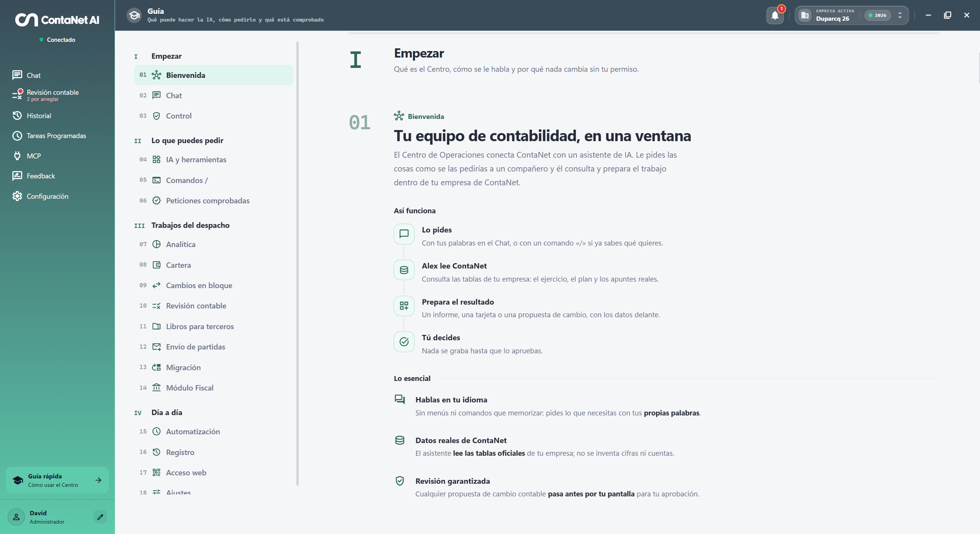
Task: Open guide item 14 Módulo Fiscal
Action: click(x=214, y=388)
